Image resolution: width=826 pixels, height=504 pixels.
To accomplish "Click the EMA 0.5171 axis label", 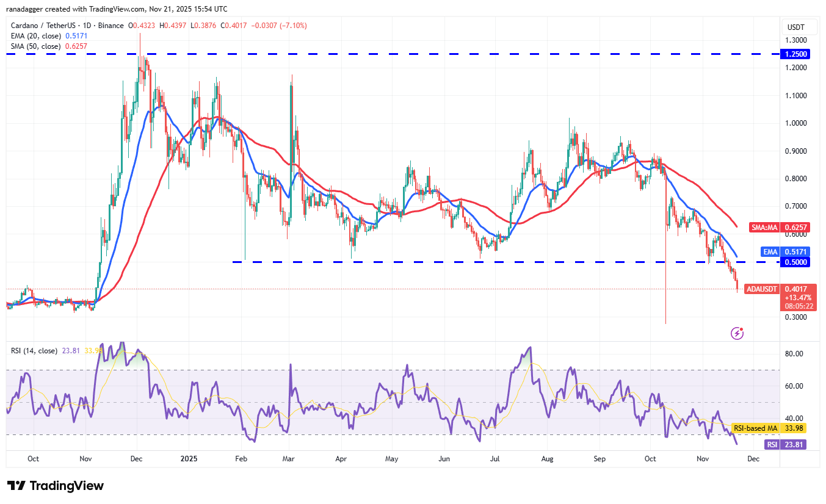I will 784,251.
